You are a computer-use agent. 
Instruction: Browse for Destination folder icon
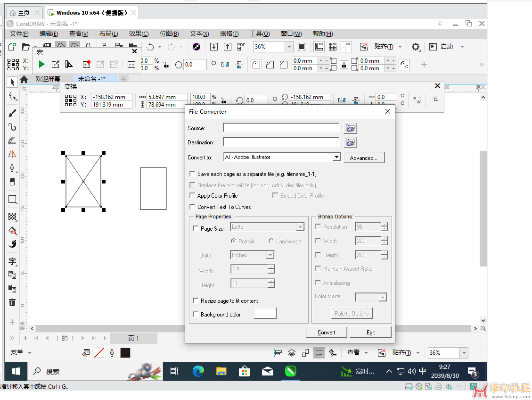(x=351, y=142)
